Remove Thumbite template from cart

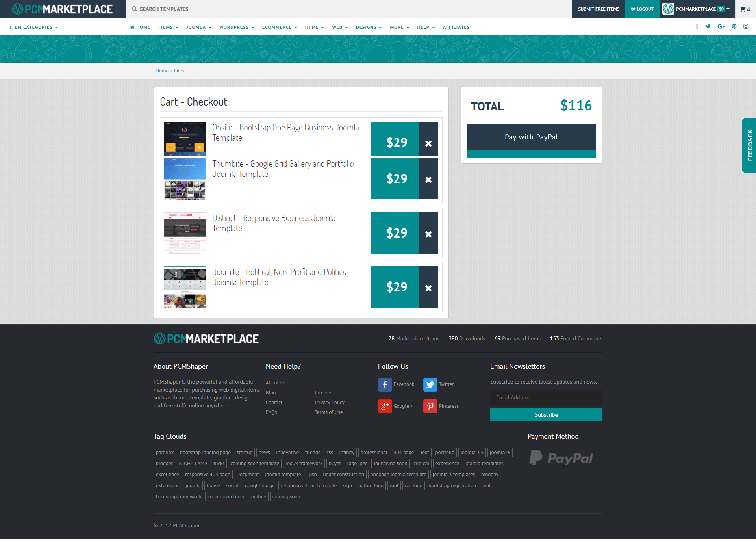click(x=428, y=179)
